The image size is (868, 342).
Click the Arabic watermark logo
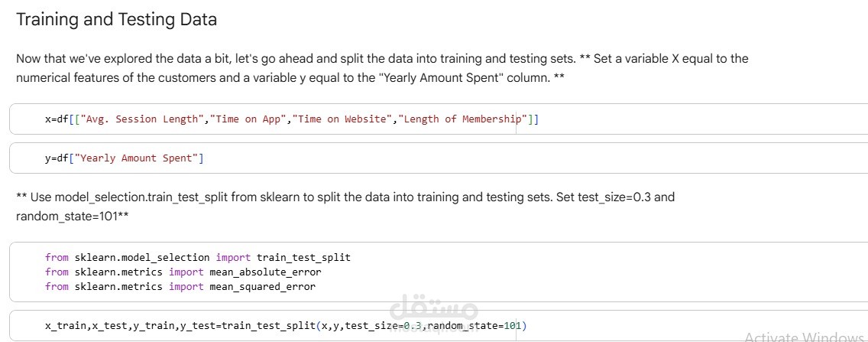coord(433,311)
